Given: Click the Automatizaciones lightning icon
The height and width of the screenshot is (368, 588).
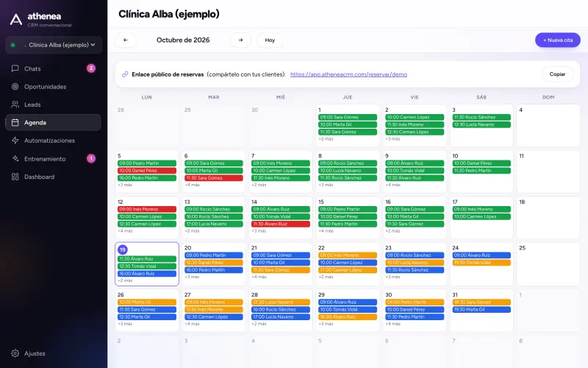Looking at the screenshot, I should [15, 141].
